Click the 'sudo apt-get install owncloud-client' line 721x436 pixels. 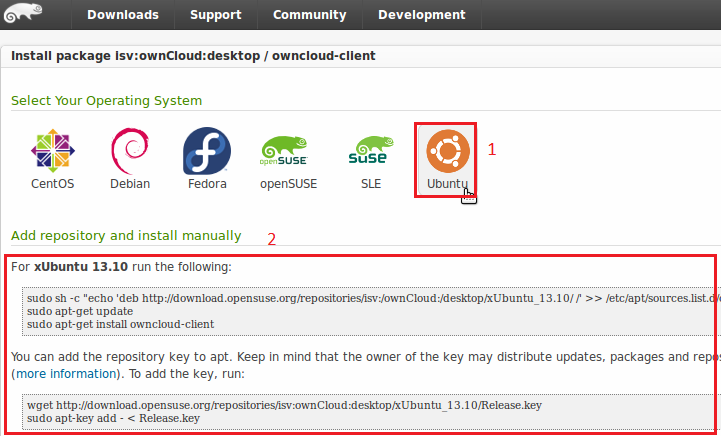pos(120,324)
